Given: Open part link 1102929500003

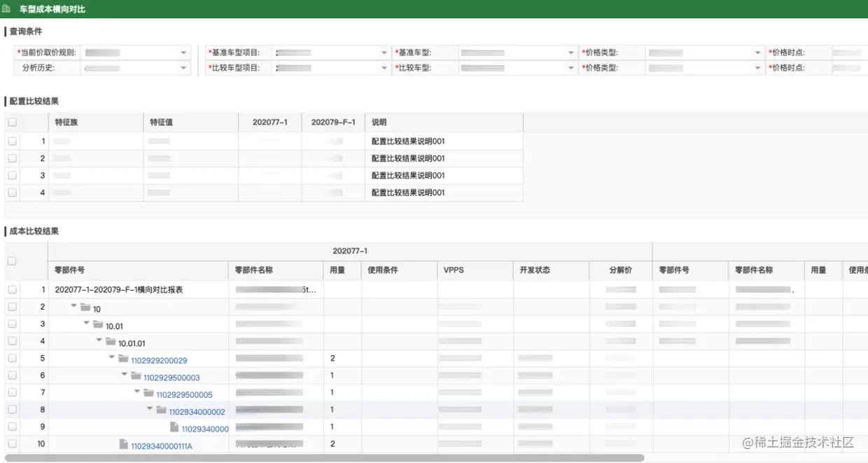Looking at the screenshot, I should point(171,378).
